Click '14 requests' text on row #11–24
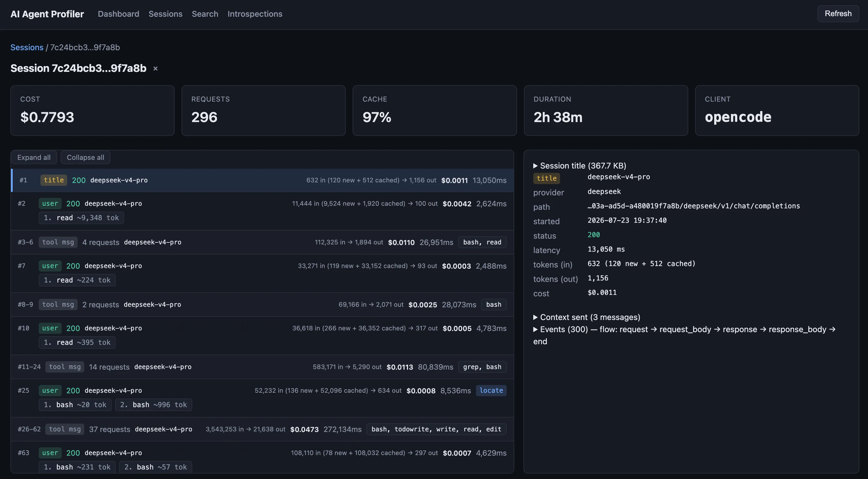868x479 pixels. pos(109,367)
